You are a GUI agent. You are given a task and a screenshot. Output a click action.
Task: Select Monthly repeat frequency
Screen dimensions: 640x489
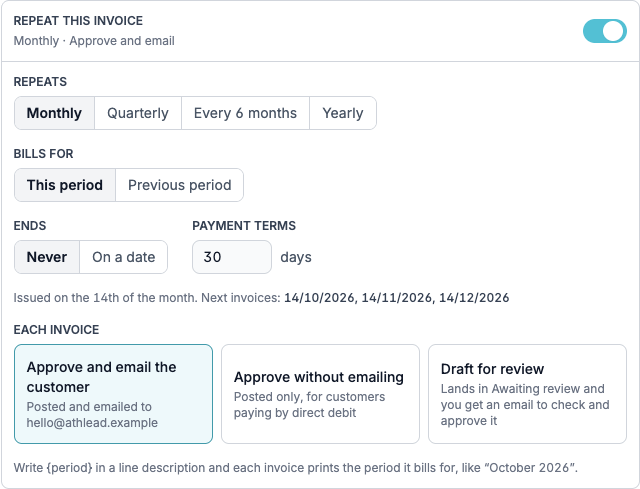(54, 113)
